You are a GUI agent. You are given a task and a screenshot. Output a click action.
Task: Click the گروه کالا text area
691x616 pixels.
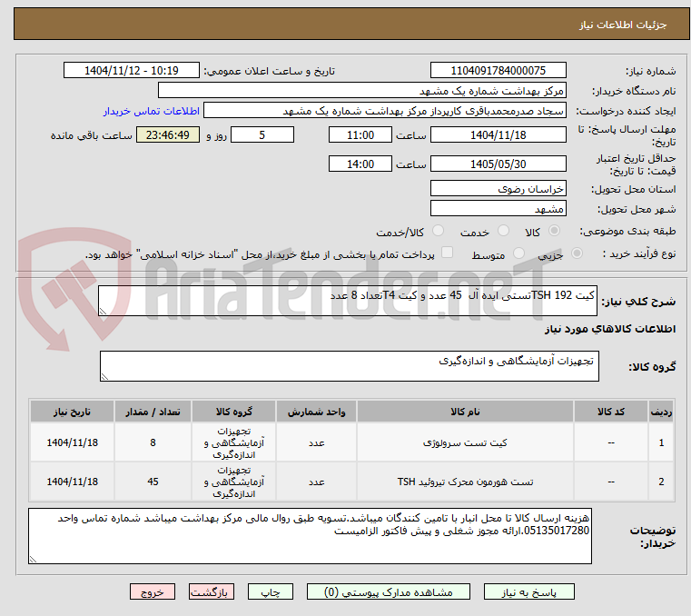coord(350,366)
